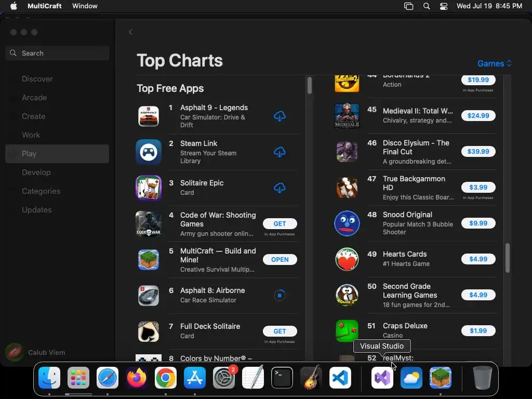Image resolution: width=532 pixels, height=399 pixels.
Task: Select Updates in the sidebar
Action: (57, 210)
